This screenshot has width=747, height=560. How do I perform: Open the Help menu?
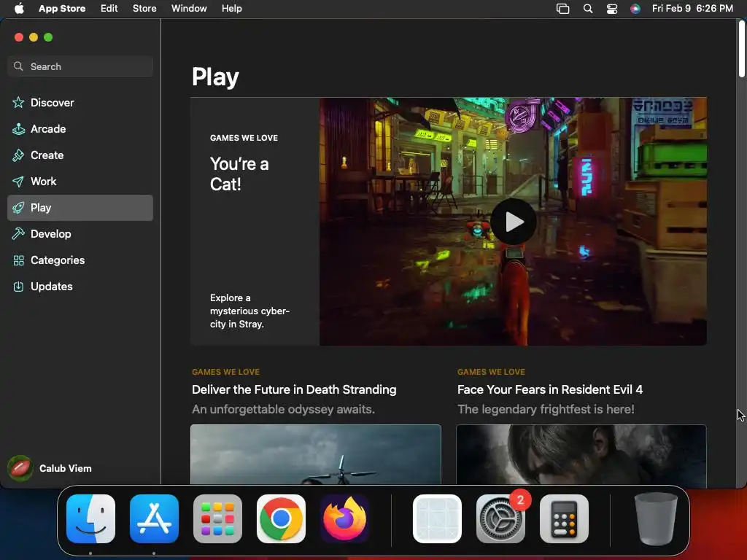pyautogui.click(x=231, y=9)
